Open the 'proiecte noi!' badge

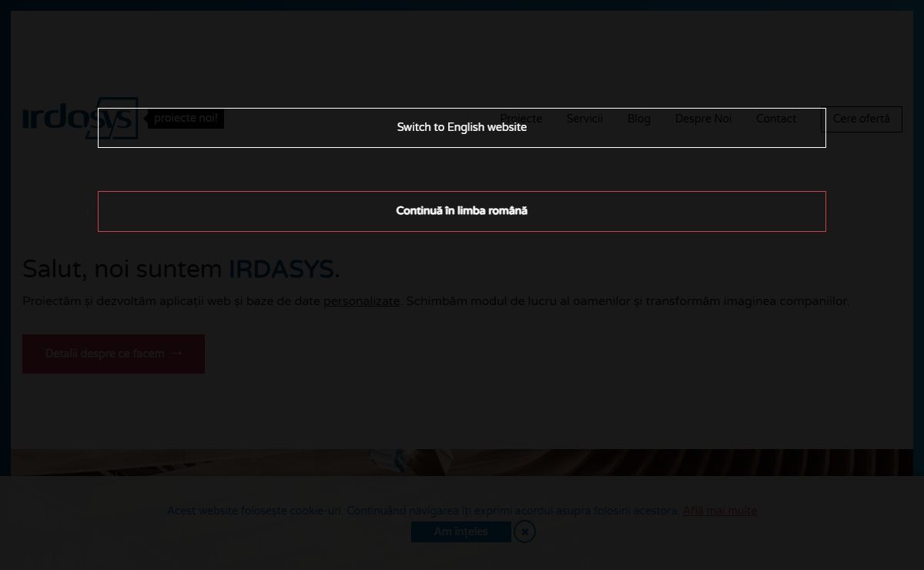pos(186,119)
